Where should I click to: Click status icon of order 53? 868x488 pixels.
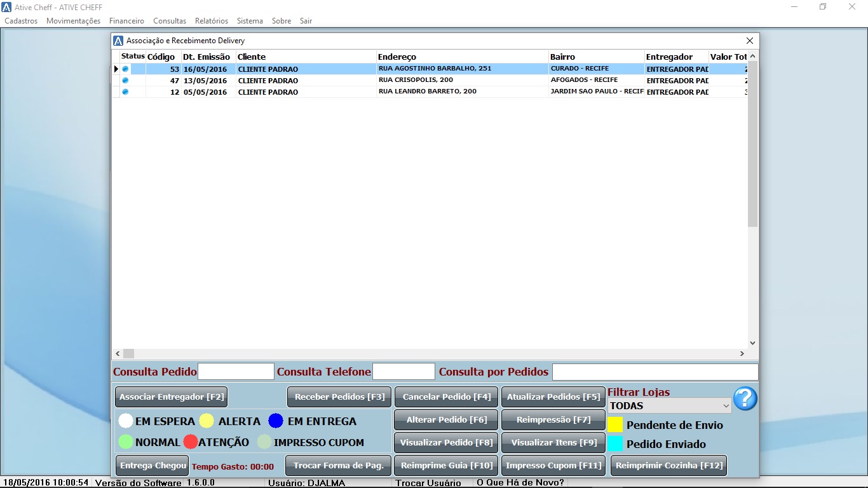[125, 69]
